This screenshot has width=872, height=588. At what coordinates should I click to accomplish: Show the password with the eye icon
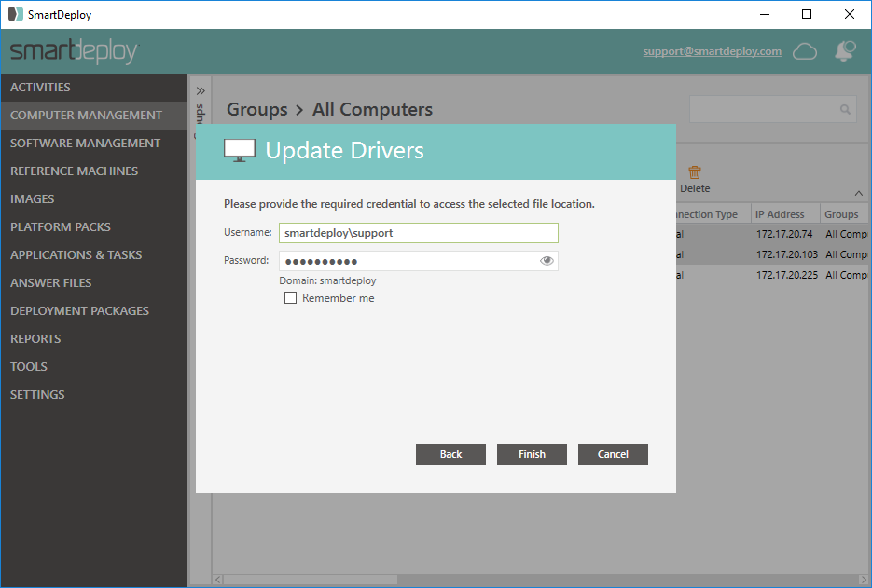click(547, 261)
